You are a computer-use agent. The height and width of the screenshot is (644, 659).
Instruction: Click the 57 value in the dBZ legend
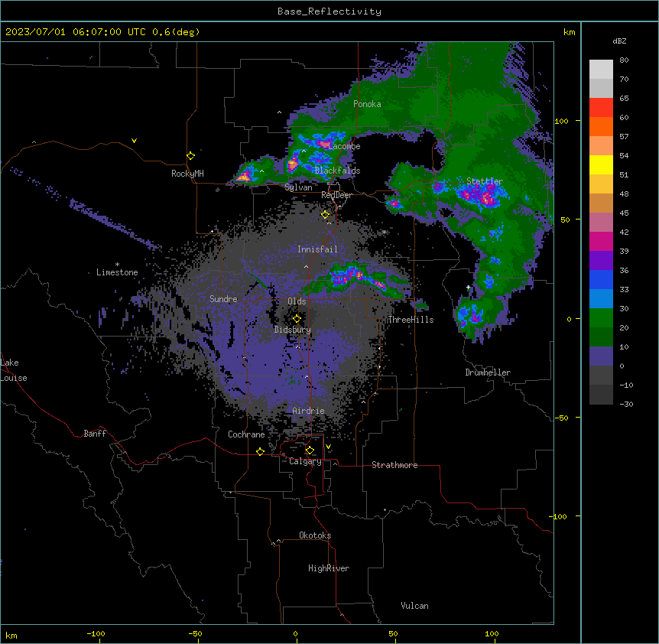click(x=624, y=137)
